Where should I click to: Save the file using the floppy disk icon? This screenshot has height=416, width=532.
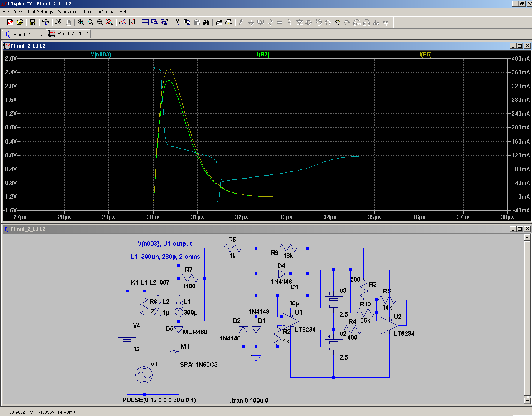[x=33, y=23]
